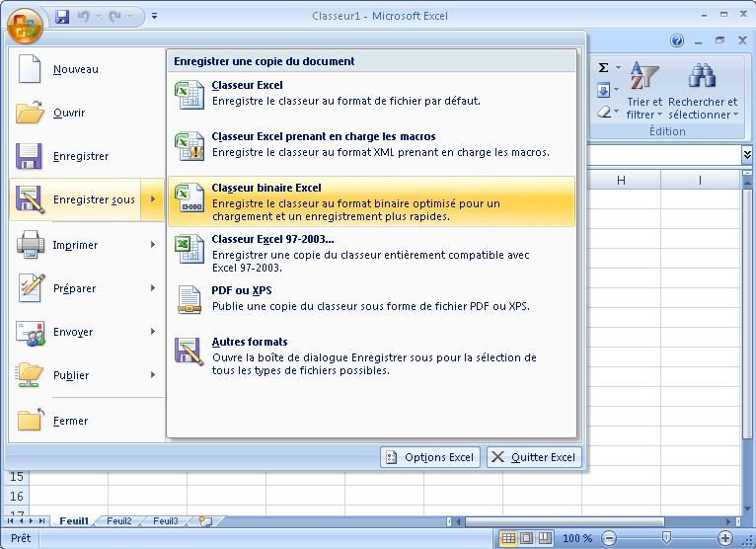The height and width of the screenshot is (549, 756).
Task: Click the zoom slider handle
Action: (667, 538)
